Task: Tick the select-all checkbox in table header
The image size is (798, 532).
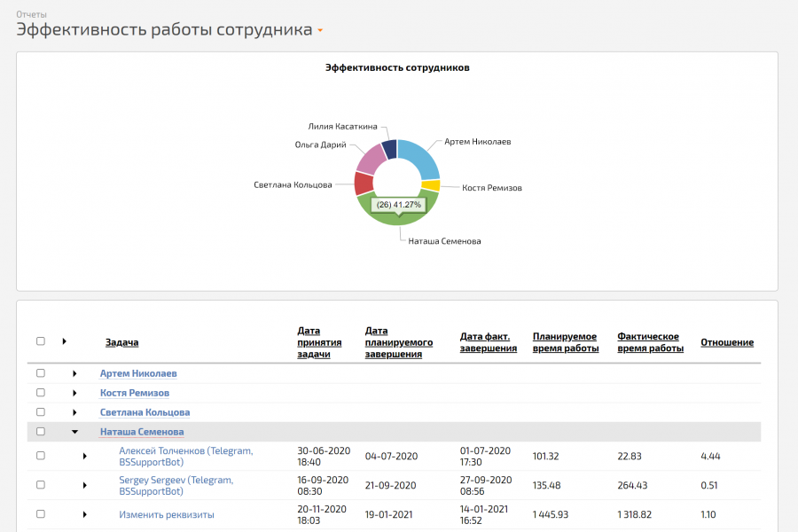Action: point(41,341)
